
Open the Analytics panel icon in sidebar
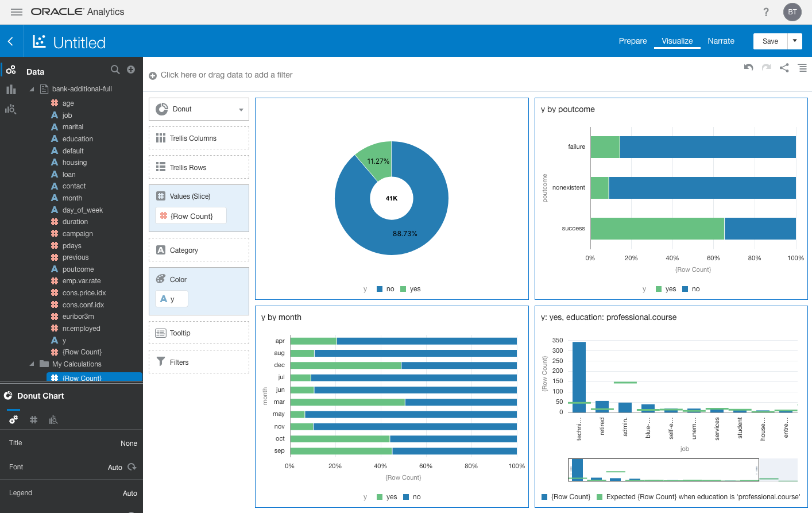[11, 109]
